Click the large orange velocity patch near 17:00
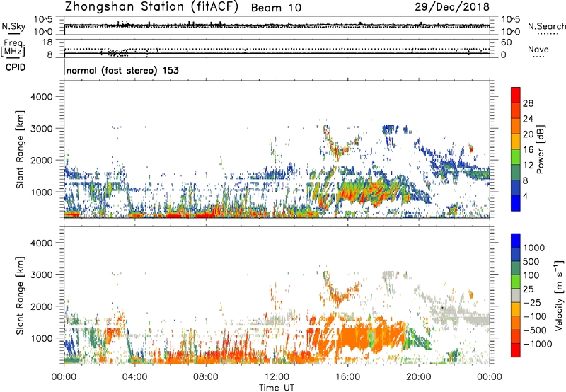566x392 pixels. pos(372,338)
